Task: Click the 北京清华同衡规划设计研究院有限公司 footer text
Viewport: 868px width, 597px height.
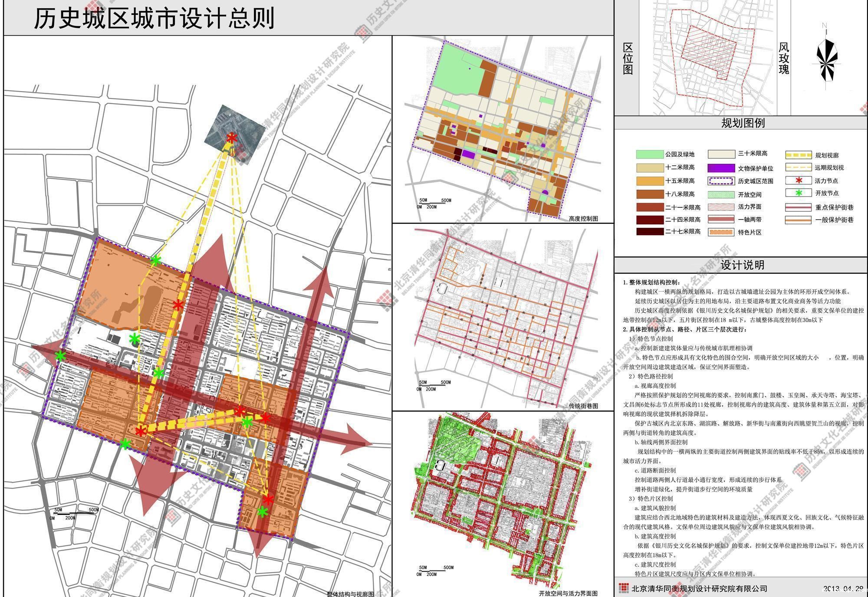Action: tap(699, 589)
